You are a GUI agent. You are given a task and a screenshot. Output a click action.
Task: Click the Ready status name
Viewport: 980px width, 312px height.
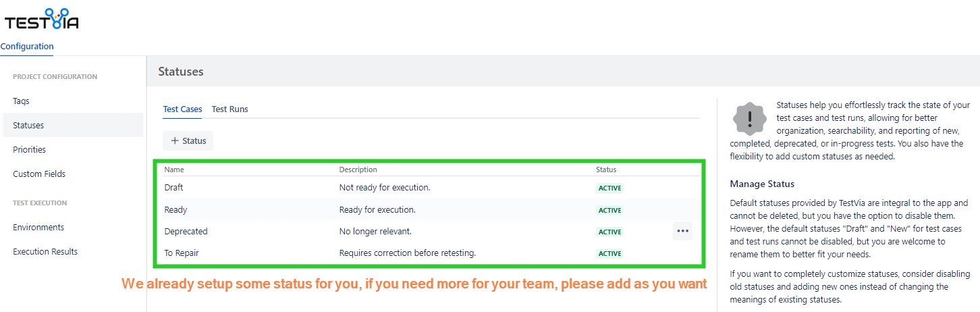176,210
